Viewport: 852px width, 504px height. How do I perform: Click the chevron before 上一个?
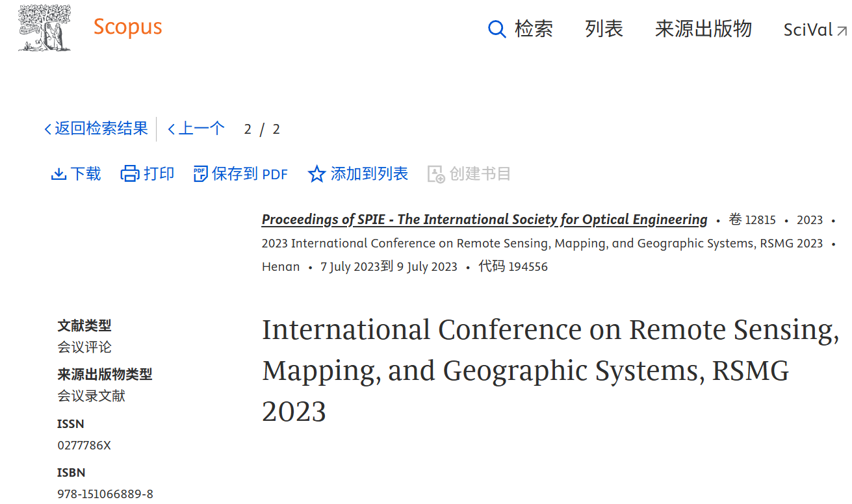[x=172, y=129]
